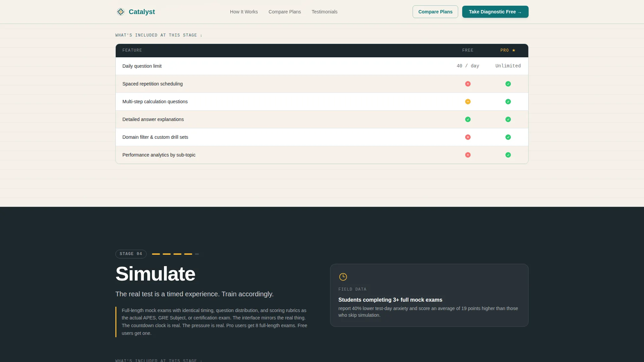Click 'Domain filter & custom drill sets' label
Viewport: 644px width, 362px height.
(x=155, y=137)
